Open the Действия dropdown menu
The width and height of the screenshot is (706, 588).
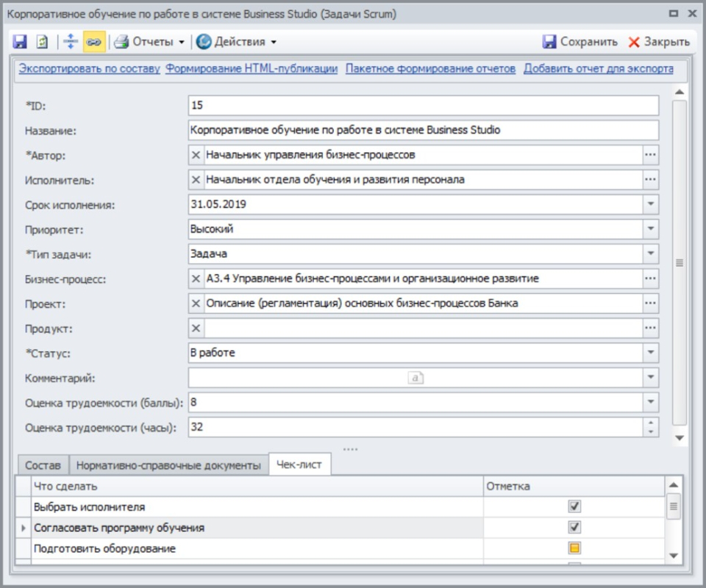point(236,42)
